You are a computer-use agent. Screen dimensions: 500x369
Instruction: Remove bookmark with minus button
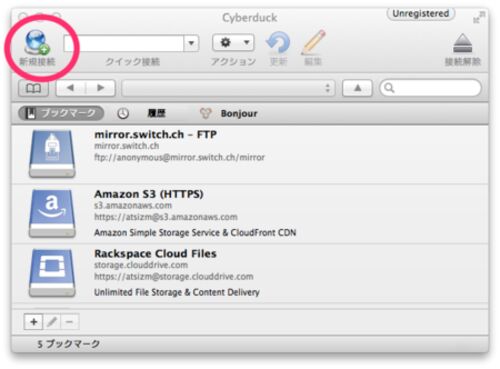point(70,322)
